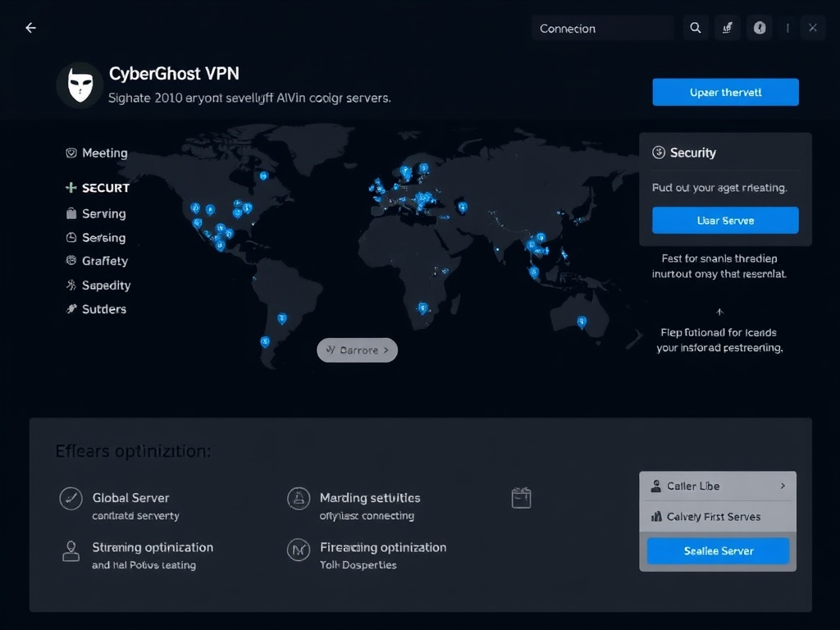Click the rocket icon beside Sutders
The height and width of the screenshot is (630, 840).
point(71,308)
